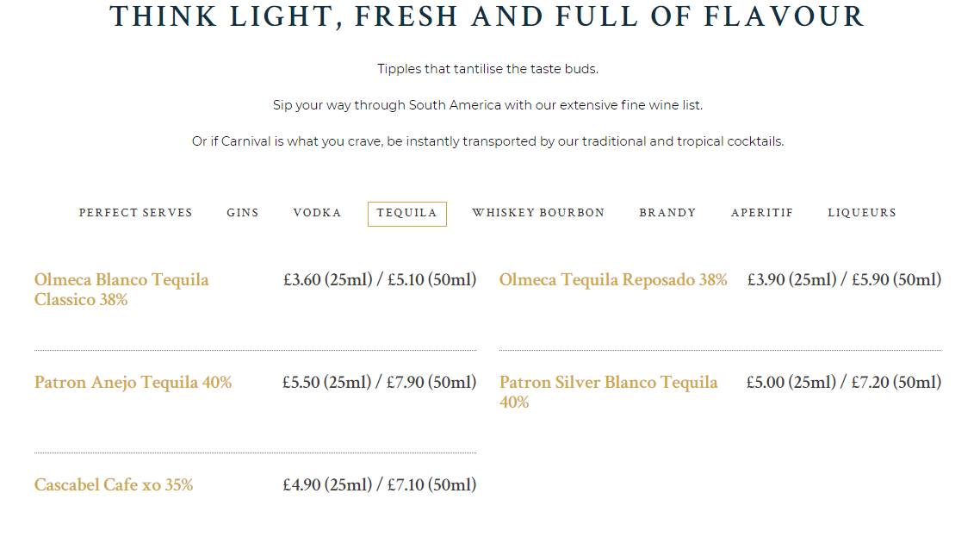Switch to the Brandy tab

(x=667, y=213)
